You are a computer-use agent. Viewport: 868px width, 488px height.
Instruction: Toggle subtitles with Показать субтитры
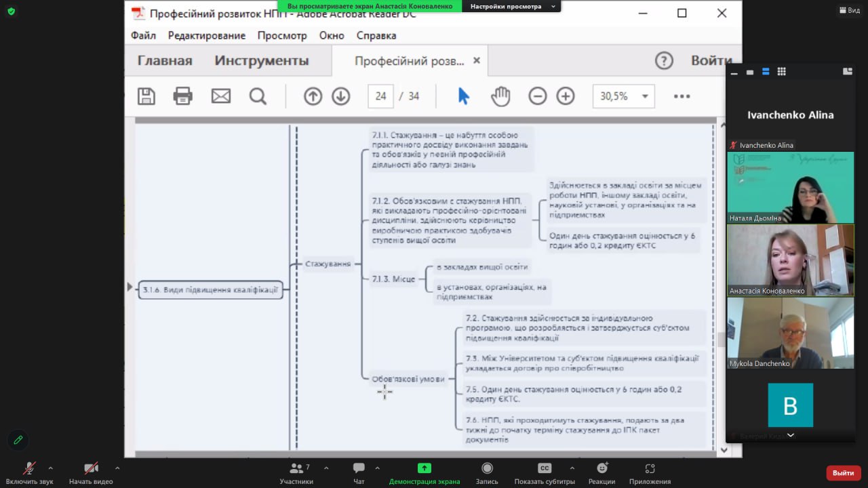click(545, 472)
